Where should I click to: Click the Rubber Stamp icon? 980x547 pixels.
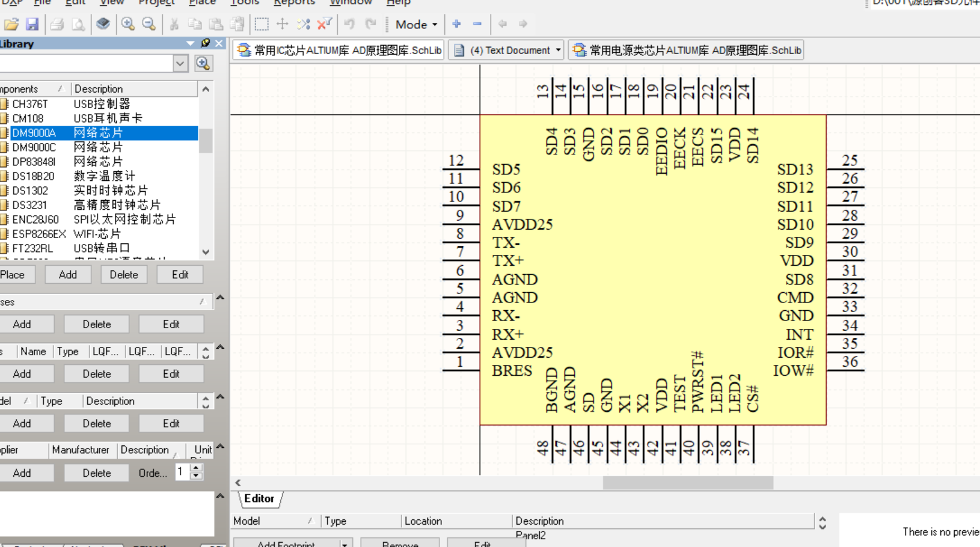click(x=237, y=24)
